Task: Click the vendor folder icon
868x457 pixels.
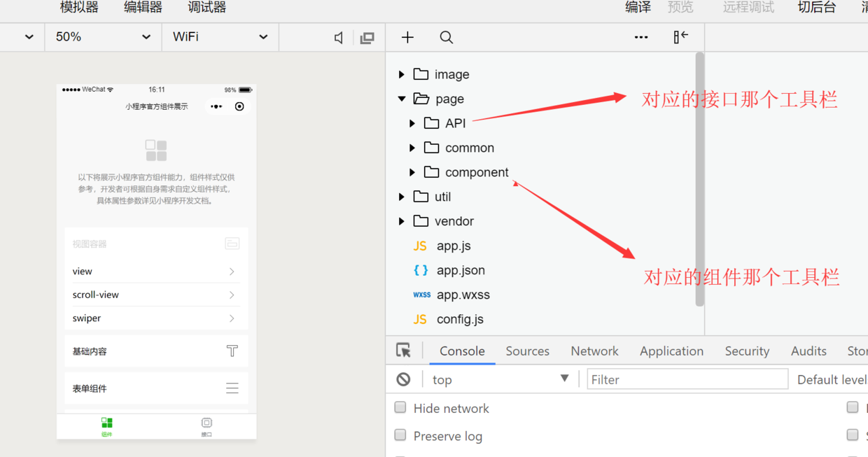Action: point(421,221)
